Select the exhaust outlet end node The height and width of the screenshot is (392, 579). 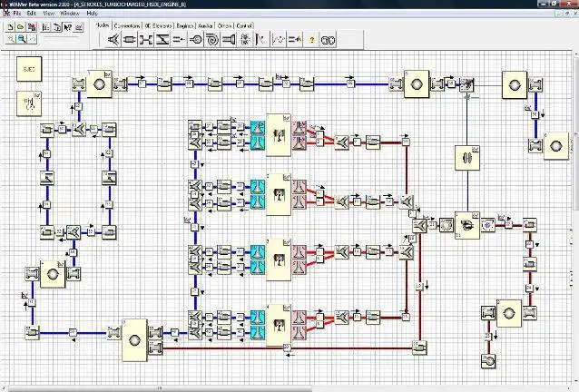click(489, 361)
